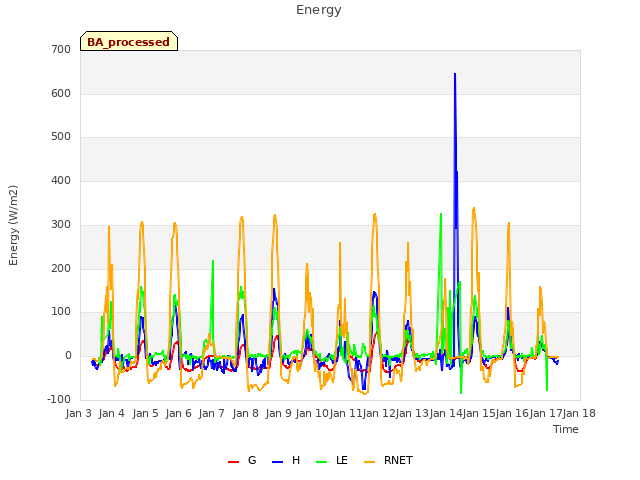Toggle the G series legend entry
Viewport: 640px width, 480px height.
click(242, 461)
